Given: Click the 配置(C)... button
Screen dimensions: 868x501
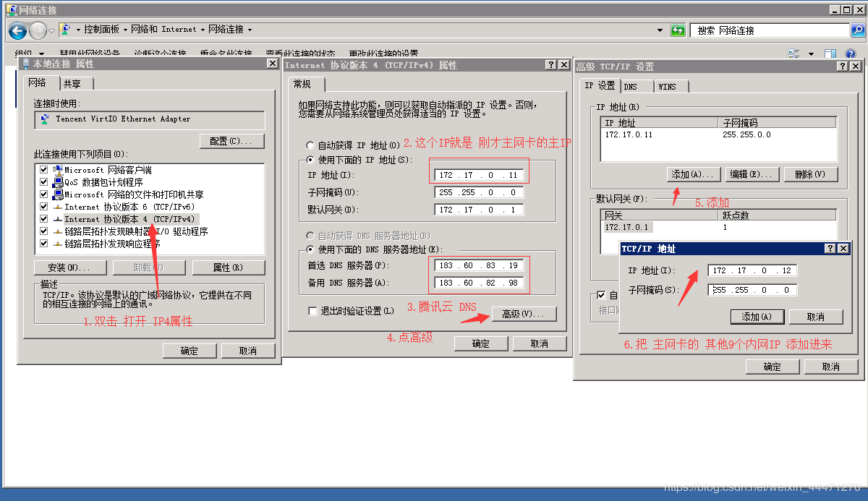Looking at the screenshot, I should click(x=231, y=141).
